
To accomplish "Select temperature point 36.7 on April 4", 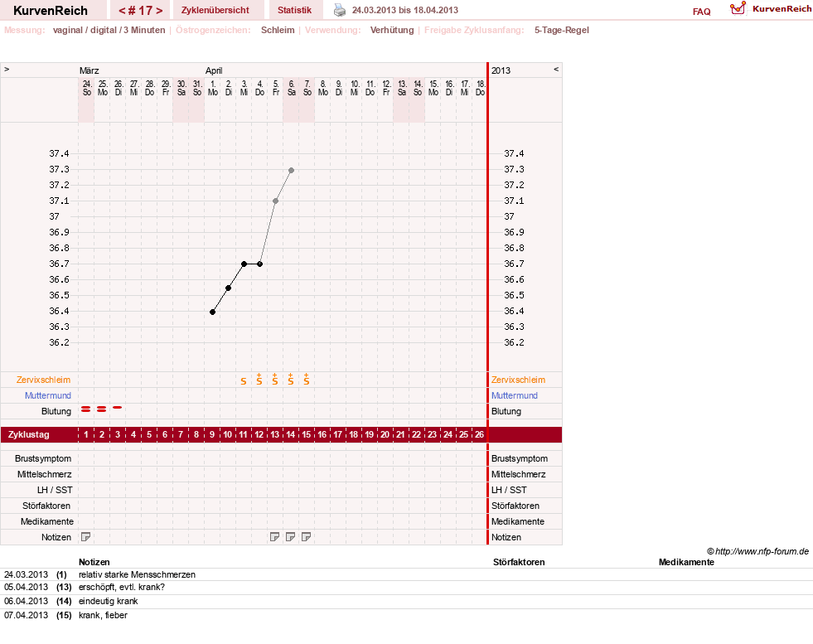I will (259, 264).
